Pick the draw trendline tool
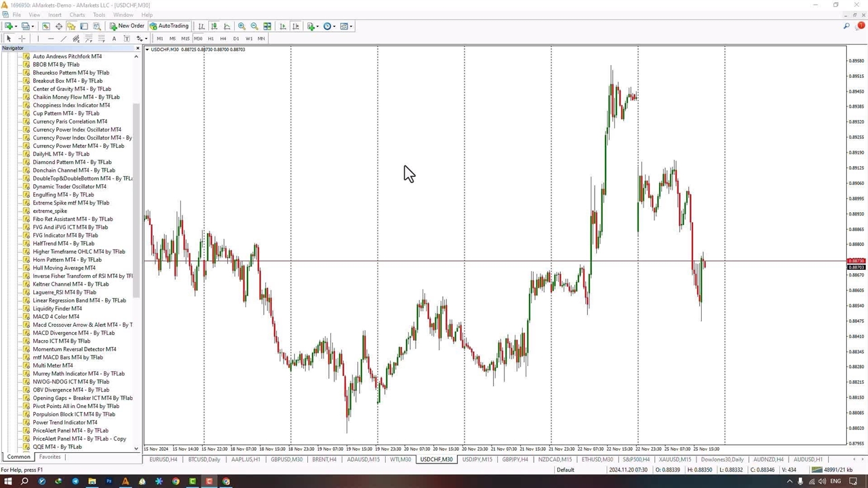Image resolution: width=868 pixels, height=488 pixels. tap(63, 39)
